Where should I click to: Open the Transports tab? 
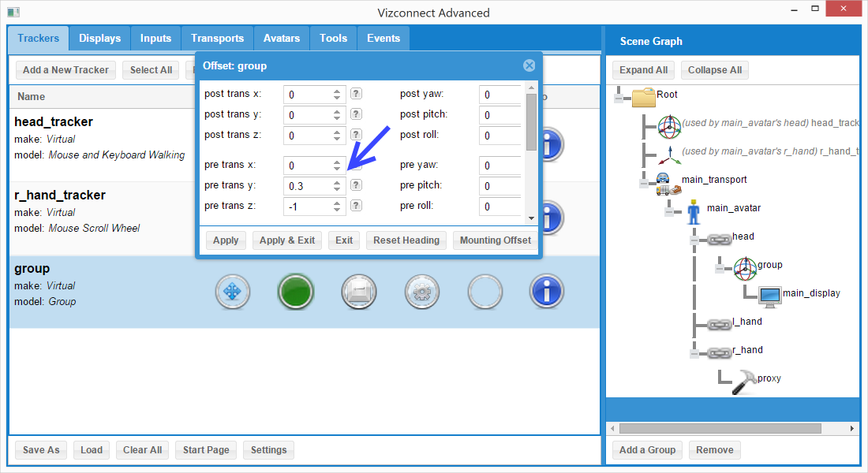click(217, 38)
